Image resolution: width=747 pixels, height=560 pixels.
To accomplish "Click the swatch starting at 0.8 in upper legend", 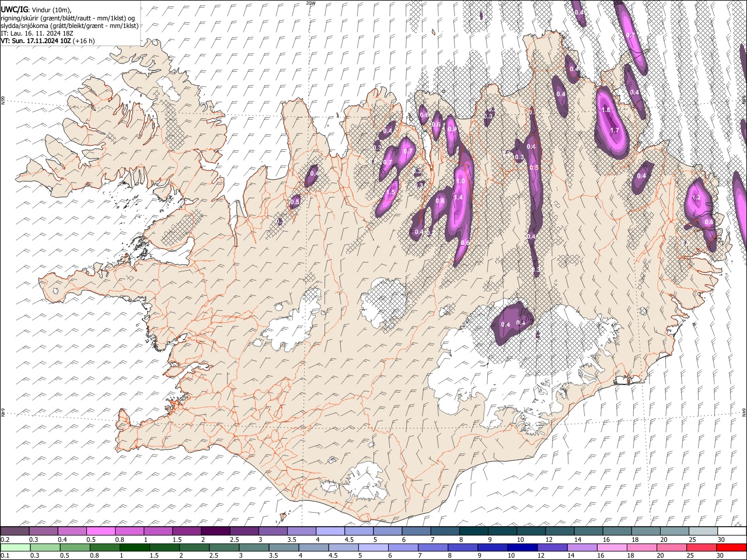I will tap(129, 531).
